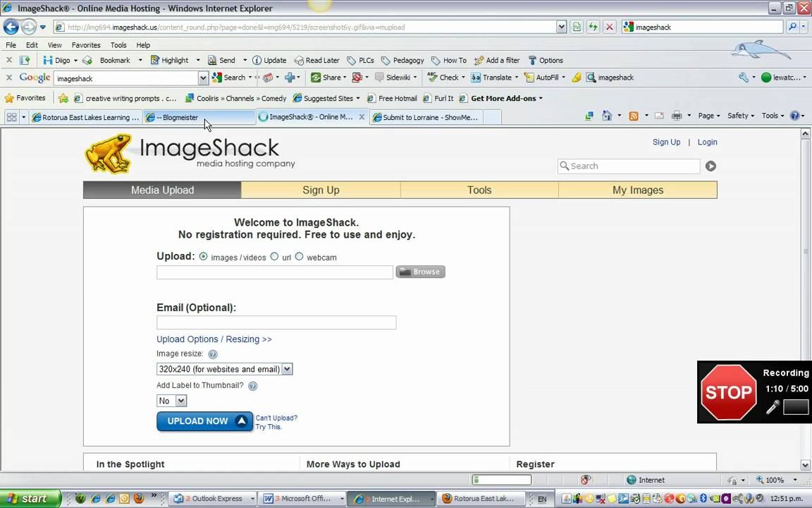
Task: Click the Google toolbar Share button
Action: point(326,78)
